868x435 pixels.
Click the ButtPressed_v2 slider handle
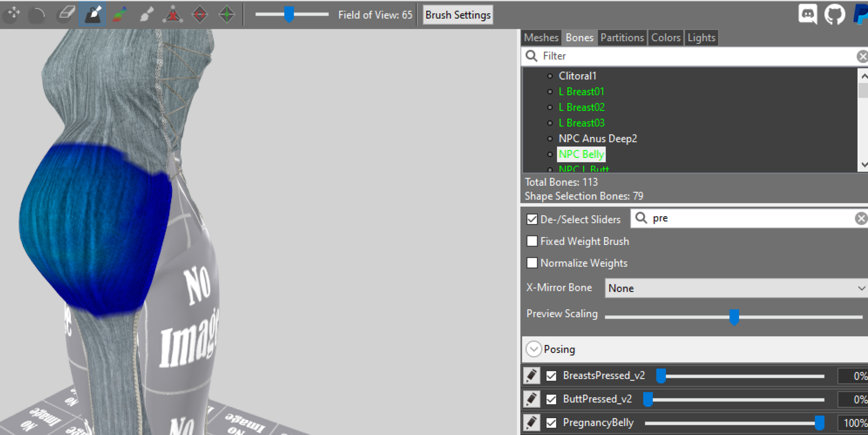click(648, 399)
